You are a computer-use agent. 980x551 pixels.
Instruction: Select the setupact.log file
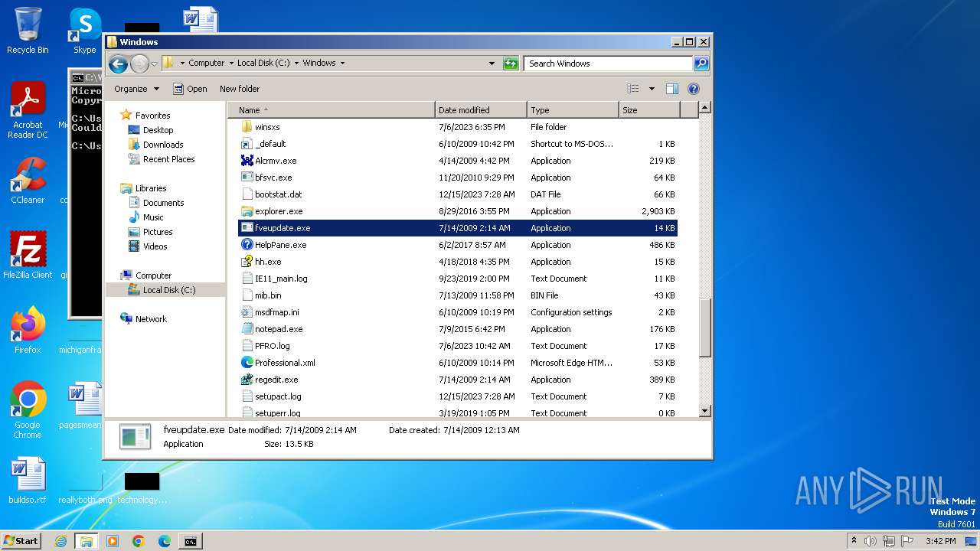278,396
